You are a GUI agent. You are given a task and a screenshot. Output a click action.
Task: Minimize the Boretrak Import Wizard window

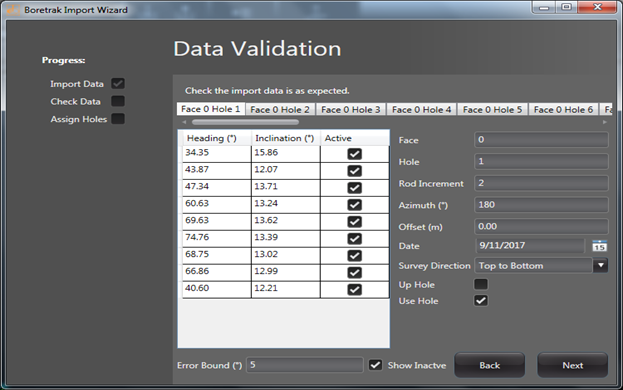coord(544,7)
